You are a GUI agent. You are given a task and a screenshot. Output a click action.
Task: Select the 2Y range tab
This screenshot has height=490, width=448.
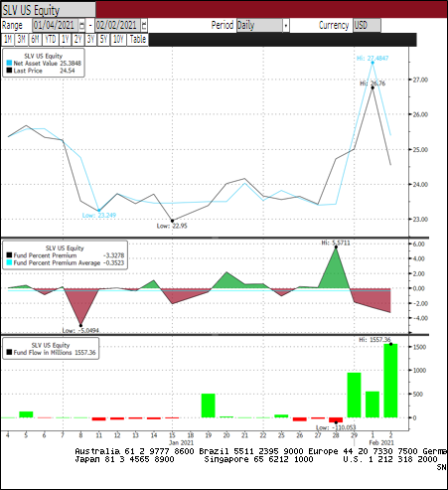pos(78,40)
